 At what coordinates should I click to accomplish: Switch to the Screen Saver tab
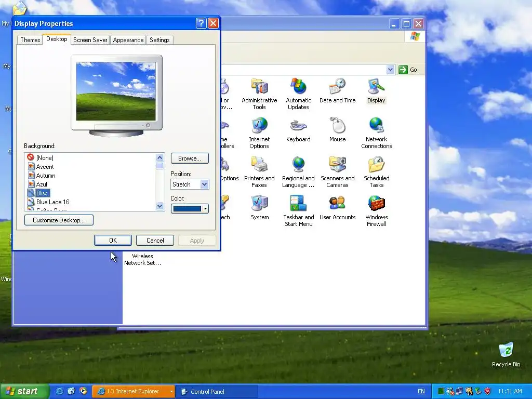tap(90, 39)
